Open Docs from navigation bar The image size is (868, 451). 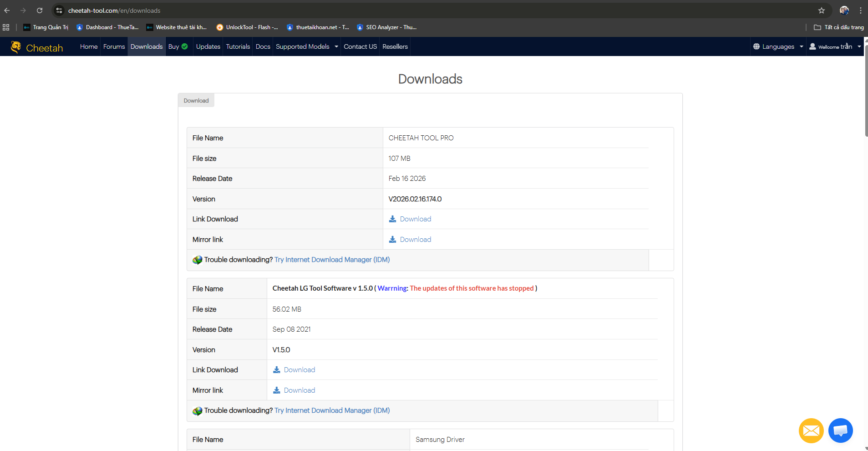coord(263,46)
